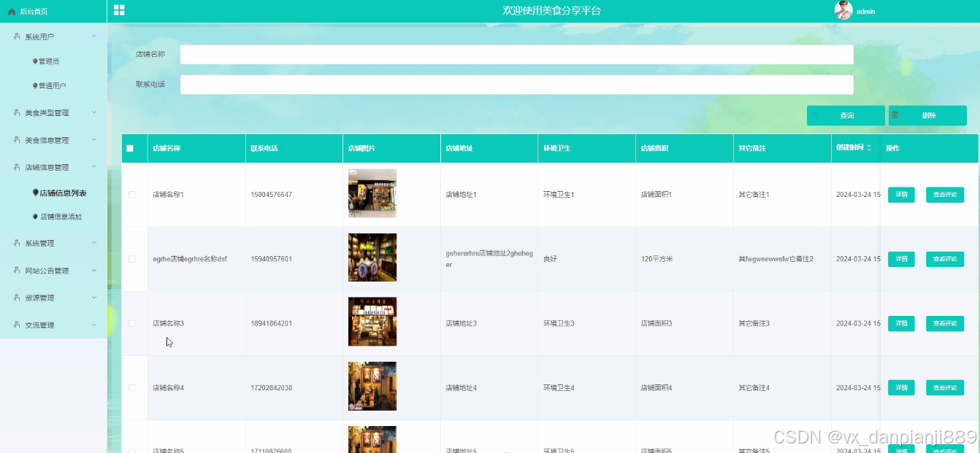Select 店铺信息列表 in sidebar
Viewport: 980px width, 453px height.
coord(63,193)
